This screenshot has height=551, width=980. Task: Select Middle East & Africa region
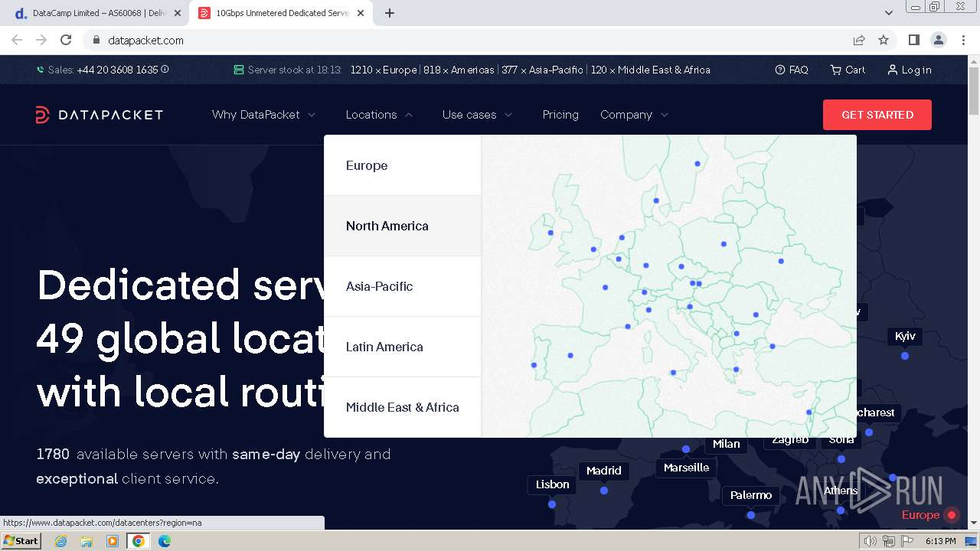[403, 407]
